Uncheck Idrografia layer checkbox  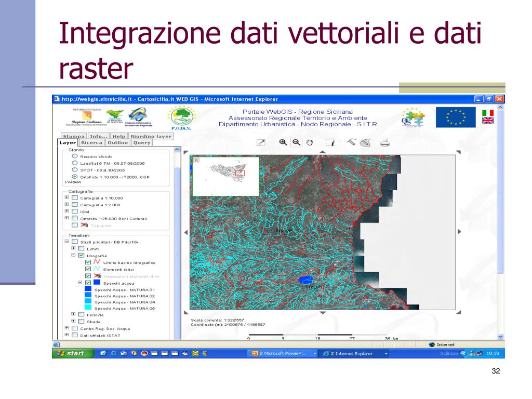click(82, 256)
